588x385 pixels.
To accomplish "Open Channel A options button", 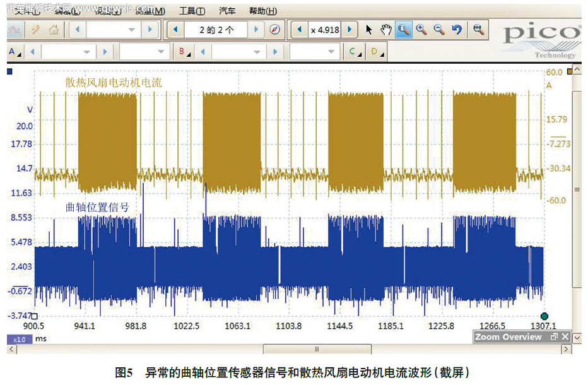I will click(15, 52).
